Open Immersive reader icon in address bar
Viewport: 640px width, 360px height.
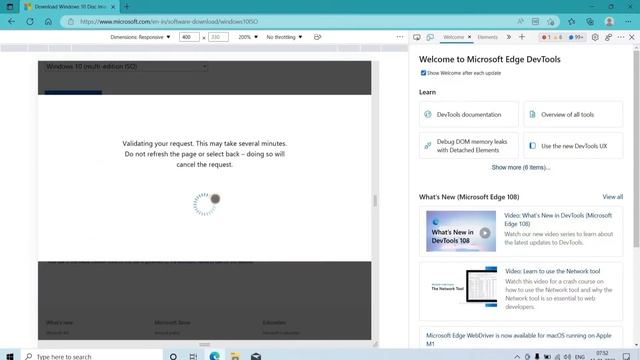coord(536,21)
